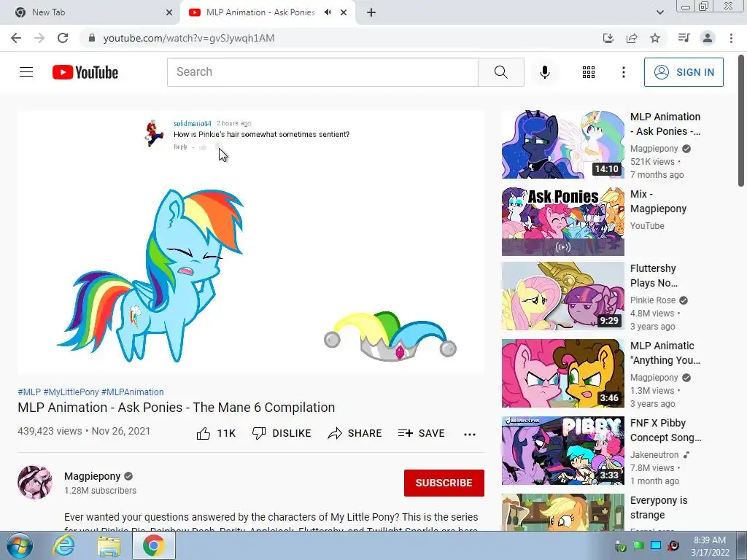This screenshot has height=560, width=747.
Task: Open the 14:10 Ask Ponies thumbnail
Action: tap(562, 144)
